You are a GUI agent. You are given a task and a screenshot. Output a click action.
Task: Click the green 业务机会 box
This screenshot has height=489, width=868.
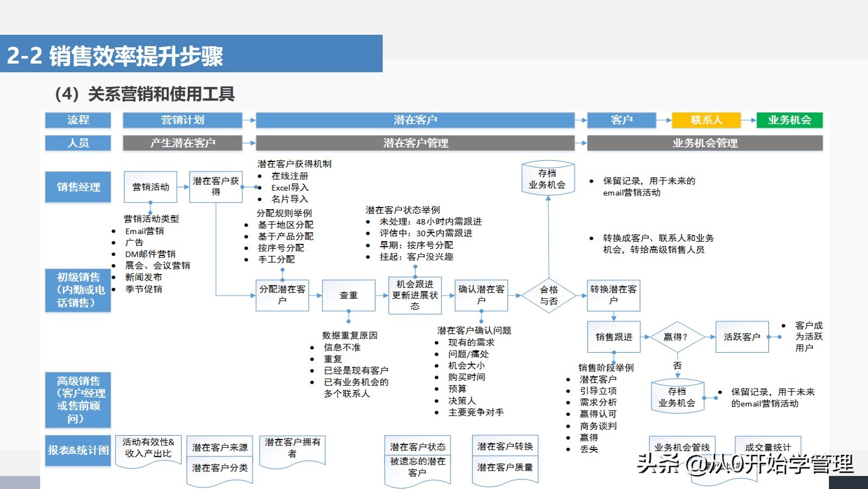[x=789, y=120]
